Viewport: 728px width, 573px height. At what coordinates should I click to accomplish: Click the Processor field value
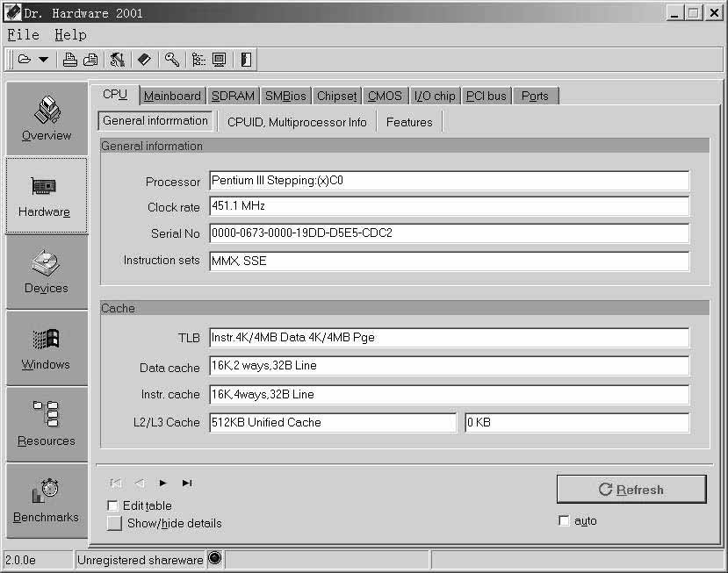tap(449, 181)
